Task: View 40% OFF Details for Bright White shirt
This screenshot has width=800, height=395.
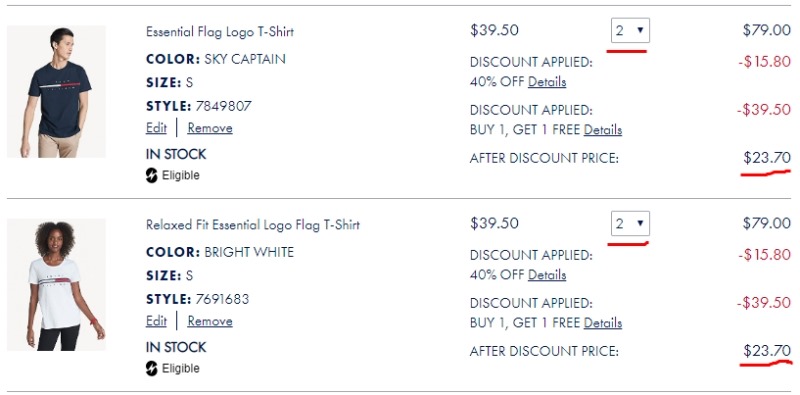Action: click(x=547, y=275)
